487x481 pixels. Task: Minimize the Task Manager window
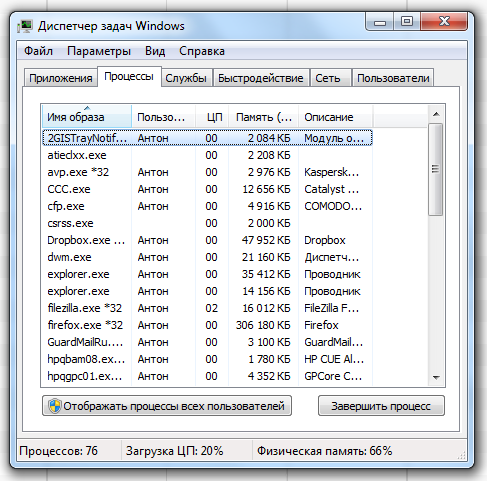(x=380, y=22)
